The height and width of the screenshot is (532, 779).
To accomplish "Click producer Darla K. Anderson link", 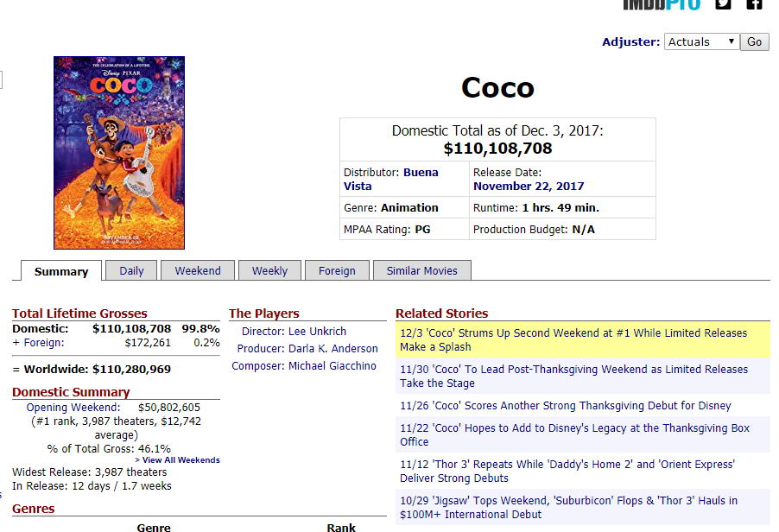I will (332, 348).
